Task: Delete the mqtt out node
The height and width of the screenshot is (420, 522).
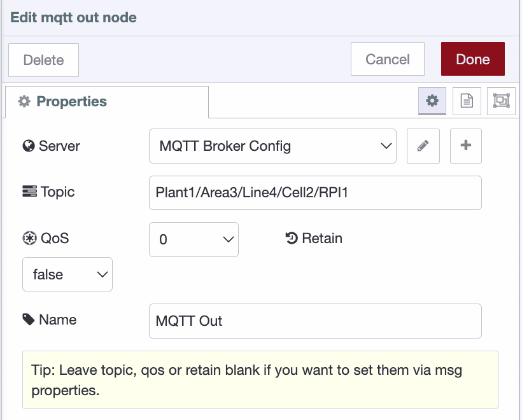Action: [43, 59]
